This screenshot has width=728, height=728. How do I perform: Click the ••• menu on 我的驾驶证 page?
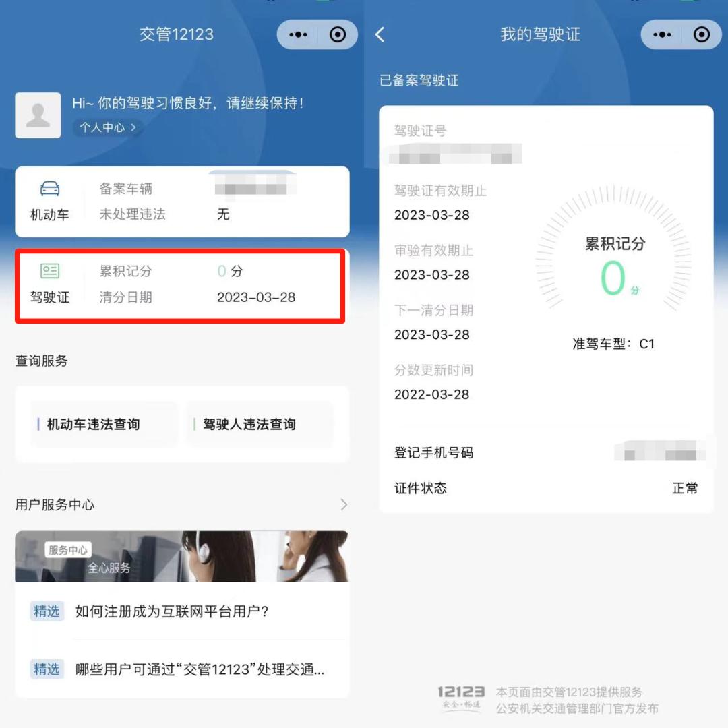point(663,34)
